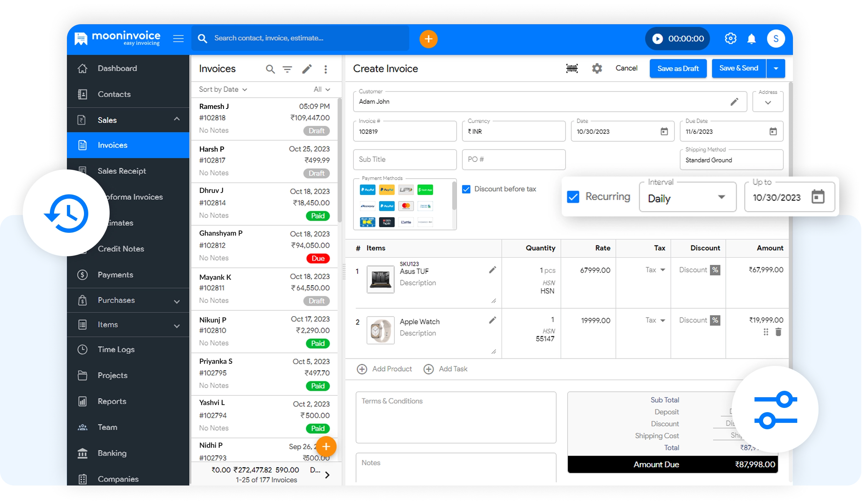Viewport: 862px width, 504px height.
Task: Open invoice settings gear icon
Action: tap(597, 68)
